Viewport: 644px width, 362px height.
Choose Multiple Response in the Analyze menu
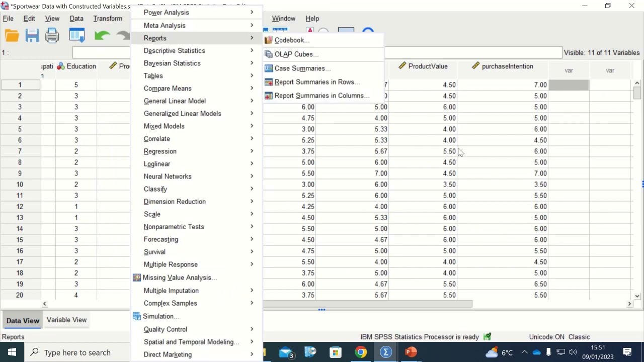(x=197, y=264)
